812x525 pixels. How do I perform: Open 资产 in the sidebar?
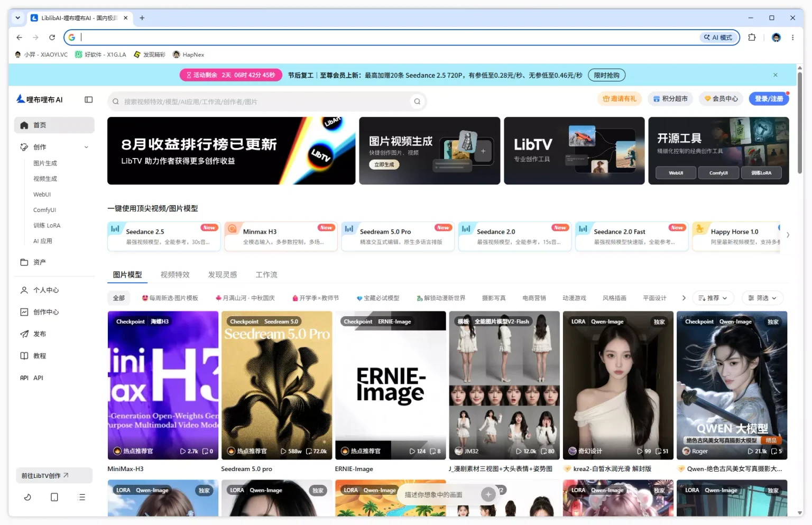tap(54, 262)
